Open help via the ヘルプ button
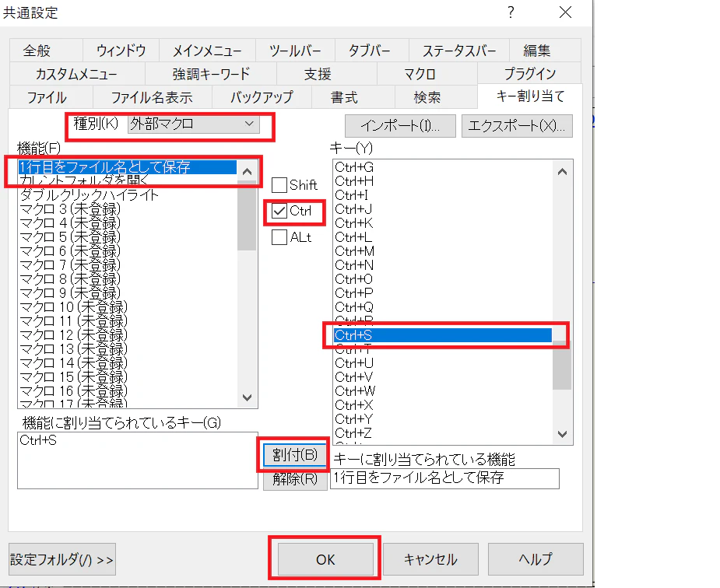720x588 pixels. tap(534, 558)
